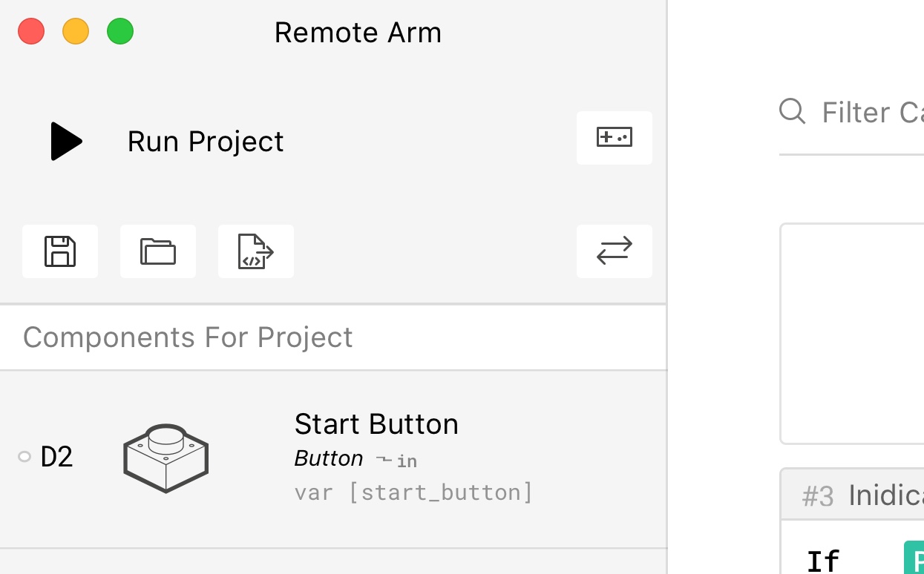Click the If statement block
This screenshot has height=574, width=924.
point(823,560)
